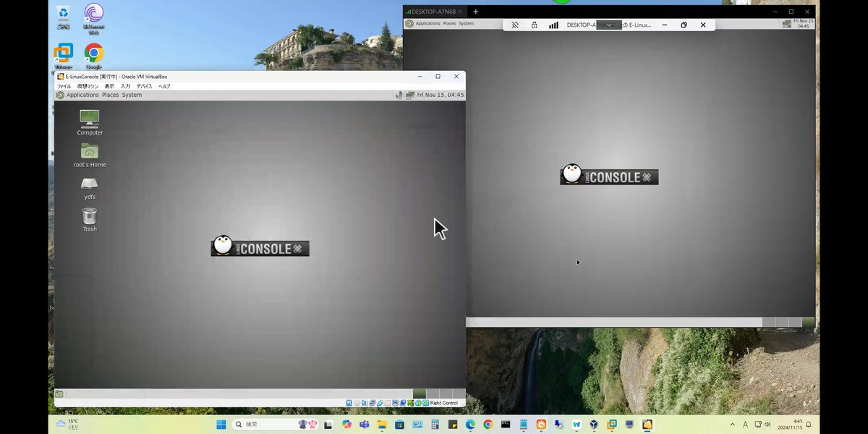Close the DESKTOP-A7N6B tab
The image size is (868, 434).
(461, 12)
